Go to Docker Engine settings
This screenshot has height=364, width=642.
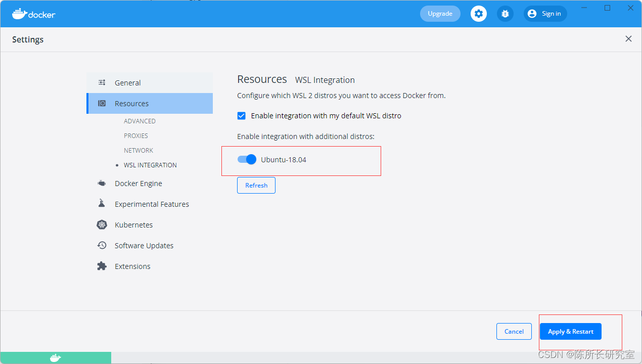point(139,184)
